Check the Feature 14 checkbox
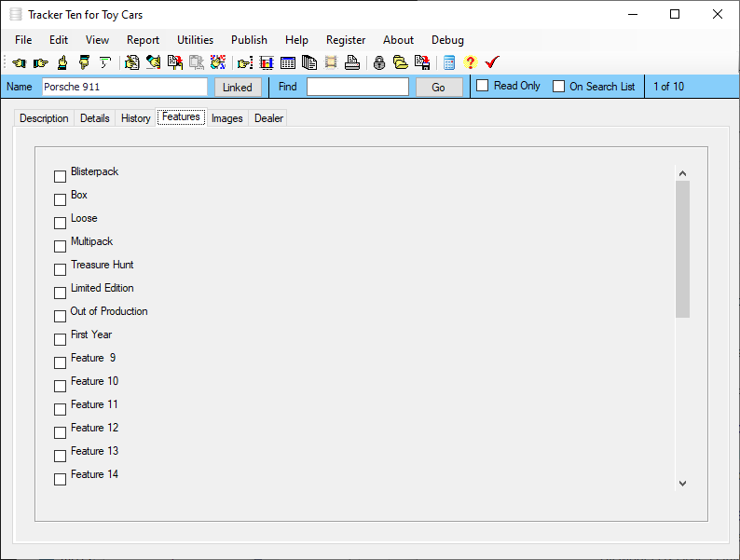740x560 pixels. (60, 479)
